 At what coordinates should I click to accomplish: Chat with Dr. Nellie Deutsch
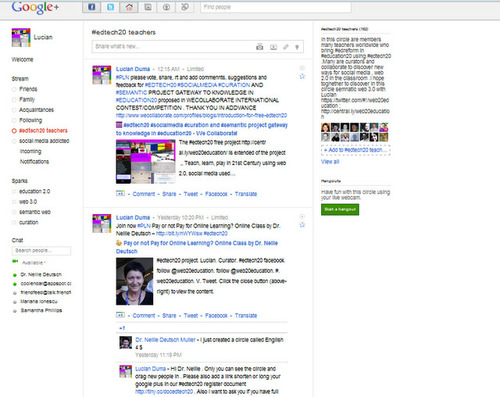(x=41, y=274)
